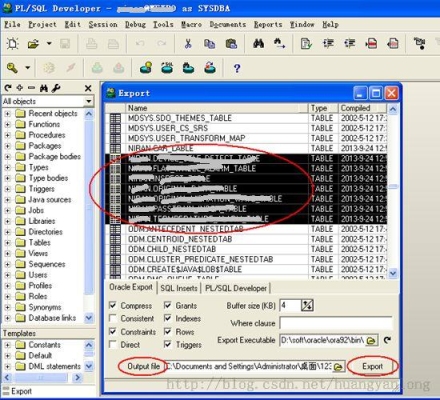Select the Oracle Export tab
The width and height of the screenshot is (440, 400).
click(x=131, y=287)
